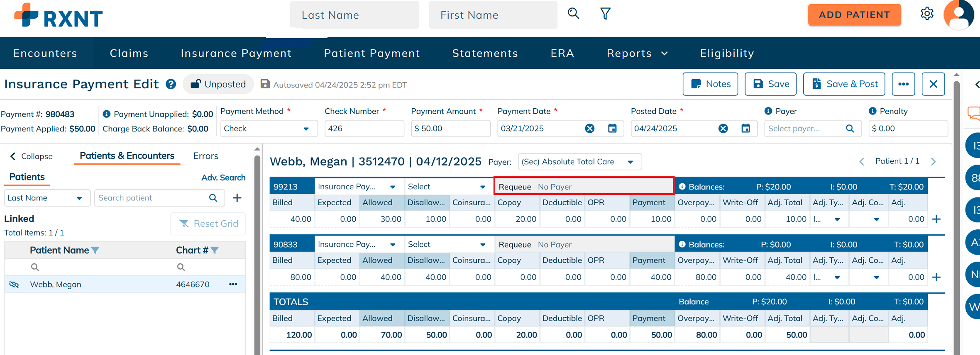Clear the Posted Date value
Screen dimensions: 980x355
(x=723, y=129)
